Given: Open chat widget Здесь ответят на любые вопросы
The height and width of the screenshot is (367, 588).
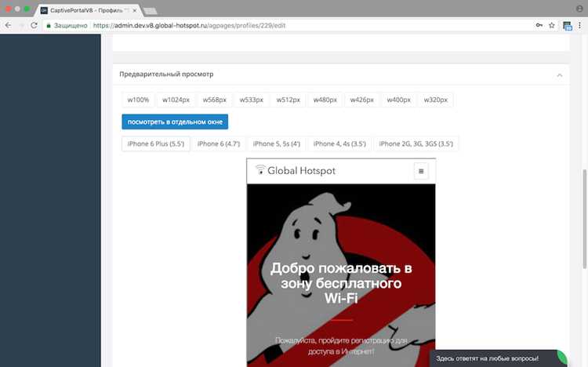Looking at the screenshot, I should tap(498, 358).
